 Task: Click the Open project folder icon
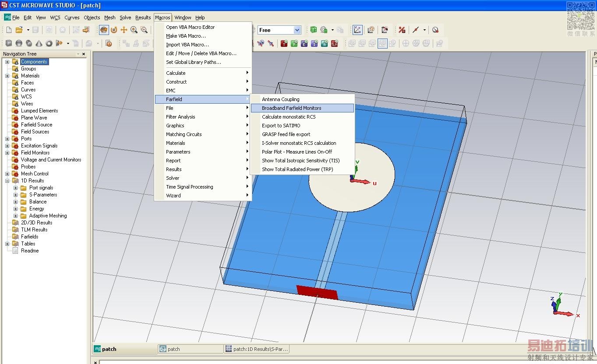point(19,30)
